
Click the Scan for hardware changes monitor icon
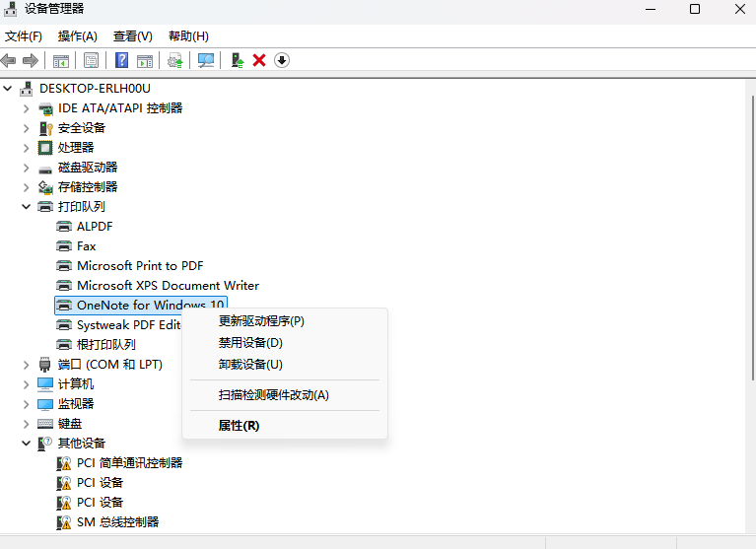(x=206, y=61)
